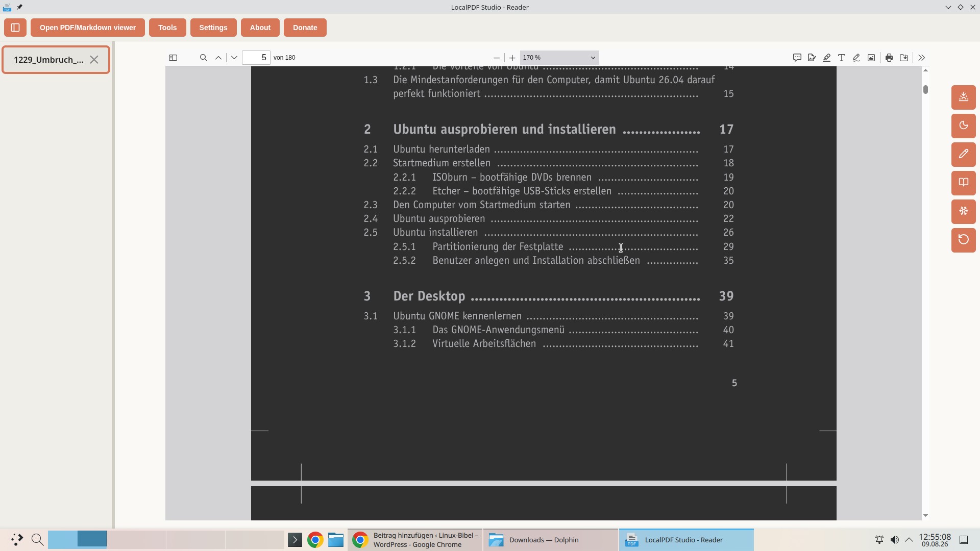The width and height of the screenshot is (980, 551).
Task: Launch pinned Google Chrome from taskbar
Action: [x=315, y=540]
